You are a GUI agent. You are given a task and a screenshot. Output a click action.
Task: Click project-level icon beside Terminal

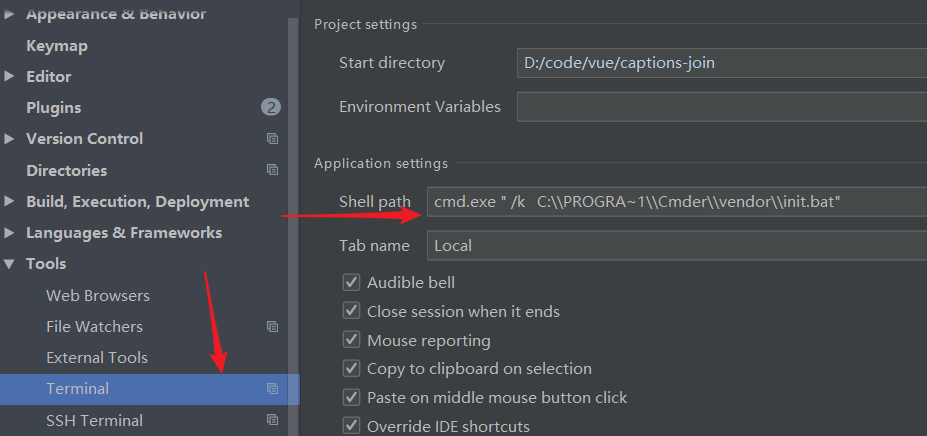coord(272,388)
